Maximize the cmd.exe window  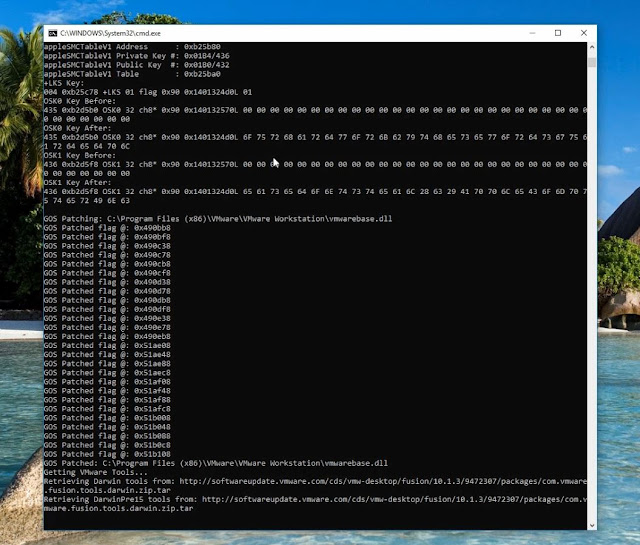click(558, 33)
